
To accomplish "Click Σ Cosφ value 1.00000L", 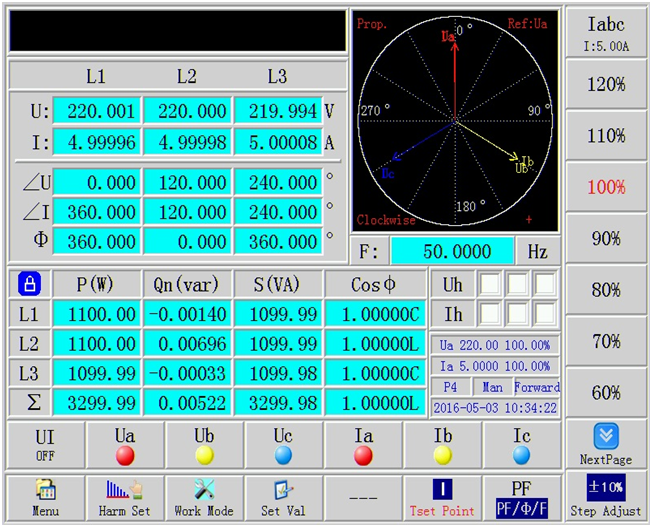I will point(375,403).
